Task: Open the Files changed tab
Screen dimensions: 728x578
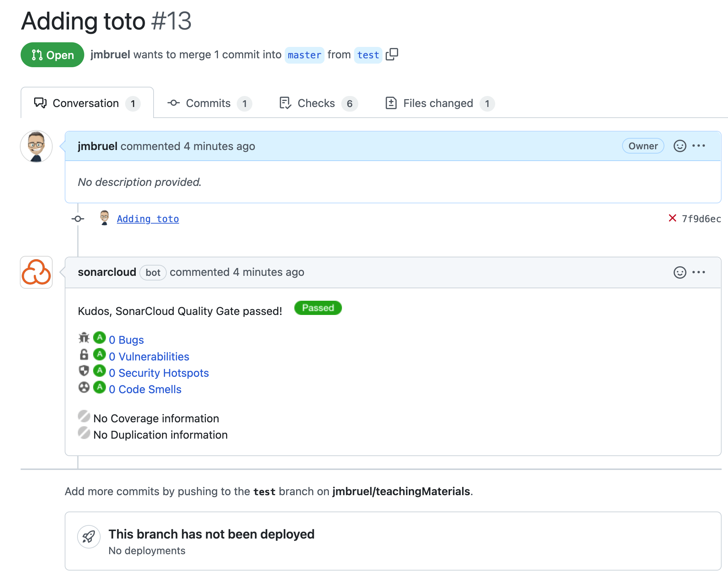Action: click(438, 103)
